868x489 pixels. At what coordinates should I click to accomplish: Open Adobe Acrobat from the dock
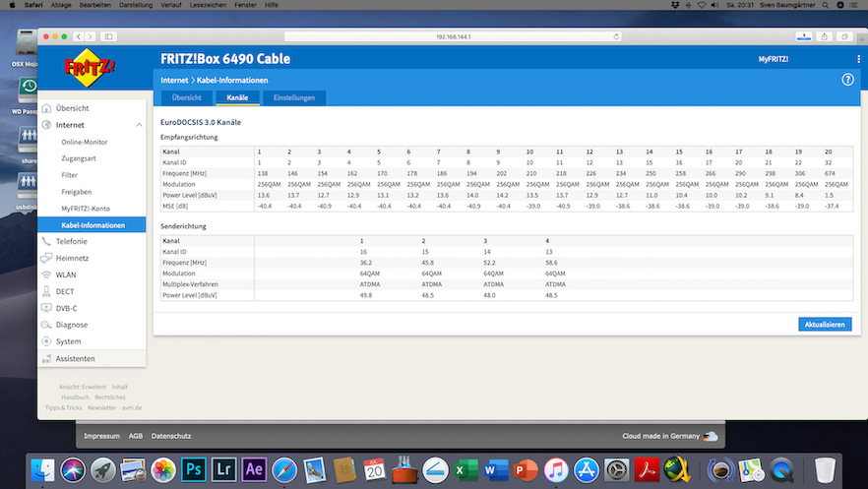[x=647, y=470]
